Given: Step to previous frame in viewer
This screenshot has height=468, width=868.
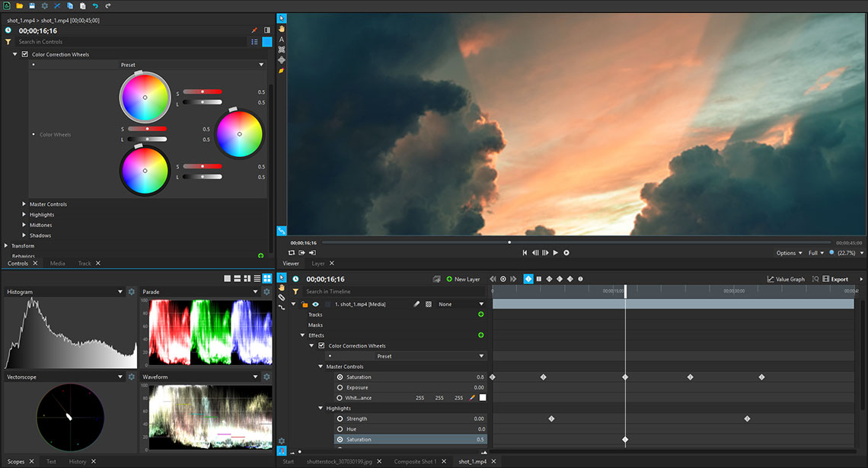Looking at the screenshot, I should tap(535, 252).
